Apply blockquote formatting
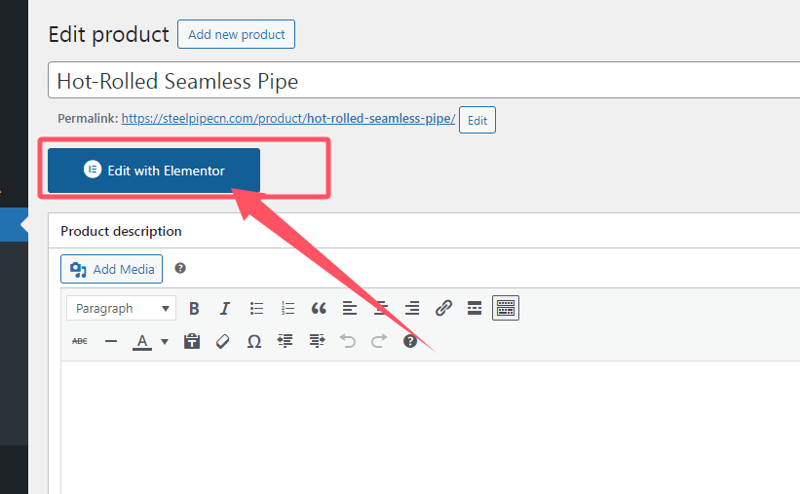 [x=319, y=308]
